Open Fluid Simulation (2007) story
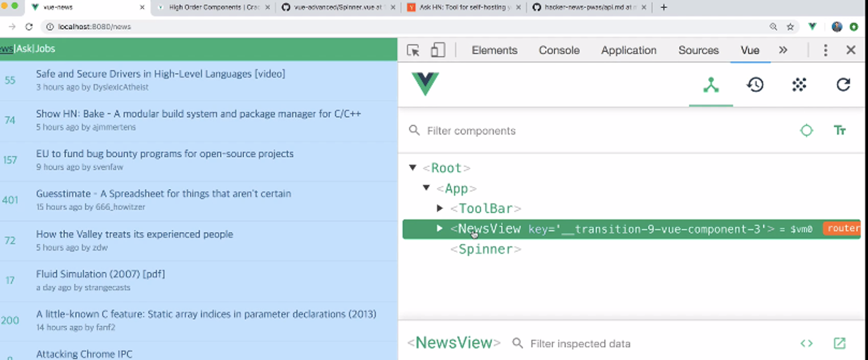 tap(100, 274)
